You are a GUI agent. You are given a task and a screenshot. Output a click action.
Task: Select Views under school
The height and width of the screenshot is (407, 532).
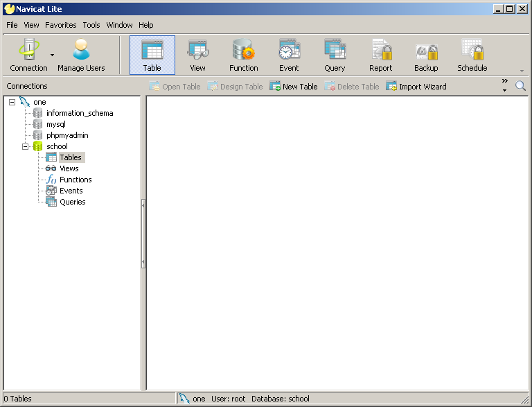click(x=69, y=168)
